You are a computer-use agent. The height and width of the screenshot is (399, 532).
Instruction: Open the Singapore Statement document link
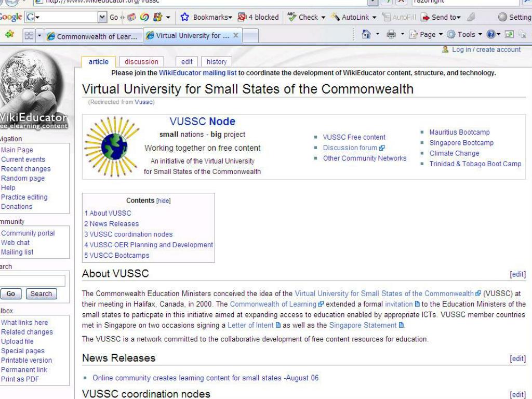pyautogui.click(x=366, y=325)
